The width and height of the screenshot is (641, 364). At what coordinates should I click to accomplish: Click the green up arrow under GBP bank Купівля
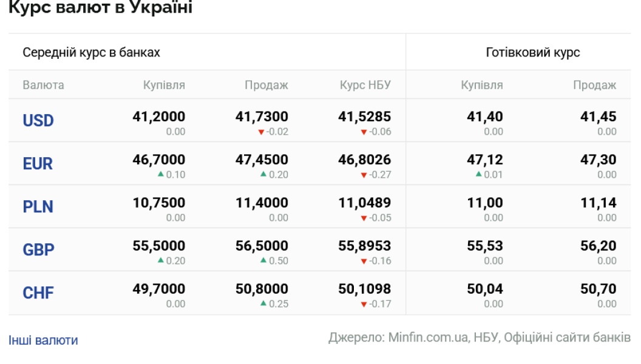160,261
